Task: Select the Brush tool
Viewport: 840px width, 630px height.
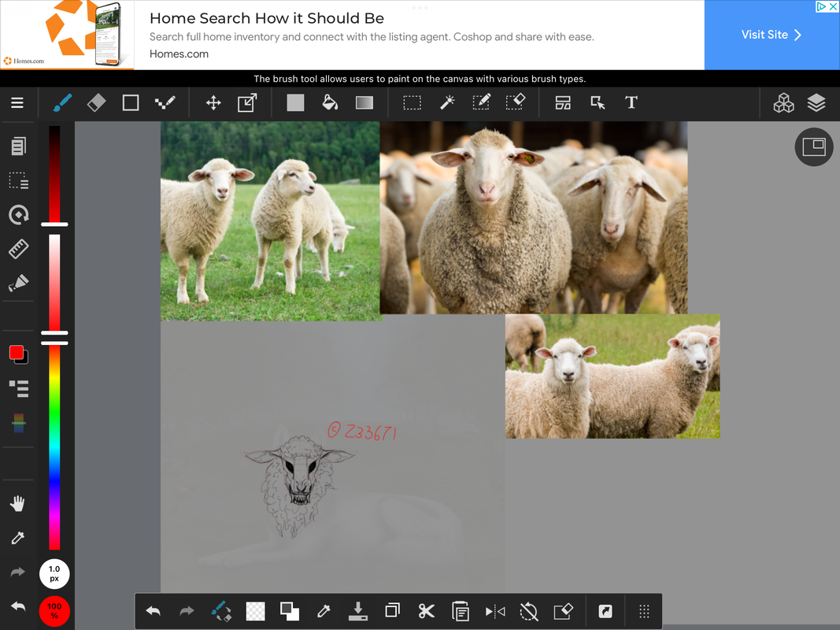Action: point(62,102)
